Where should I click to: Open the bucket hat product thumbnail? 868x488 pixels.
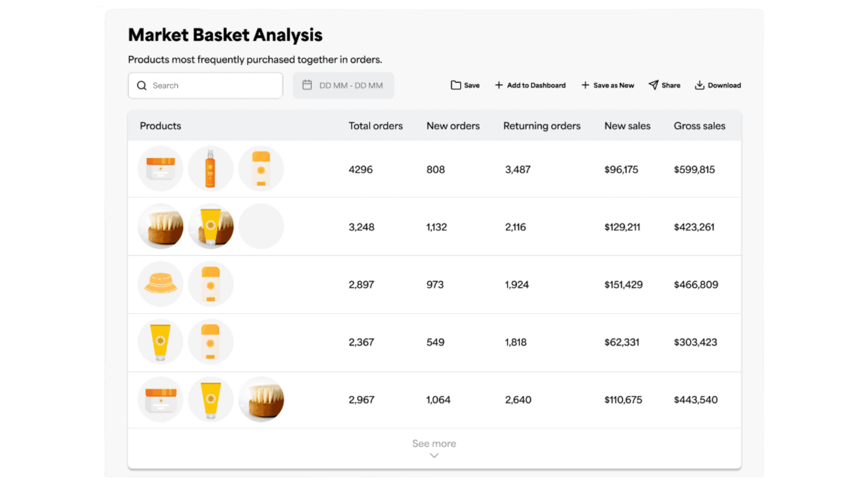pos(160,284)
